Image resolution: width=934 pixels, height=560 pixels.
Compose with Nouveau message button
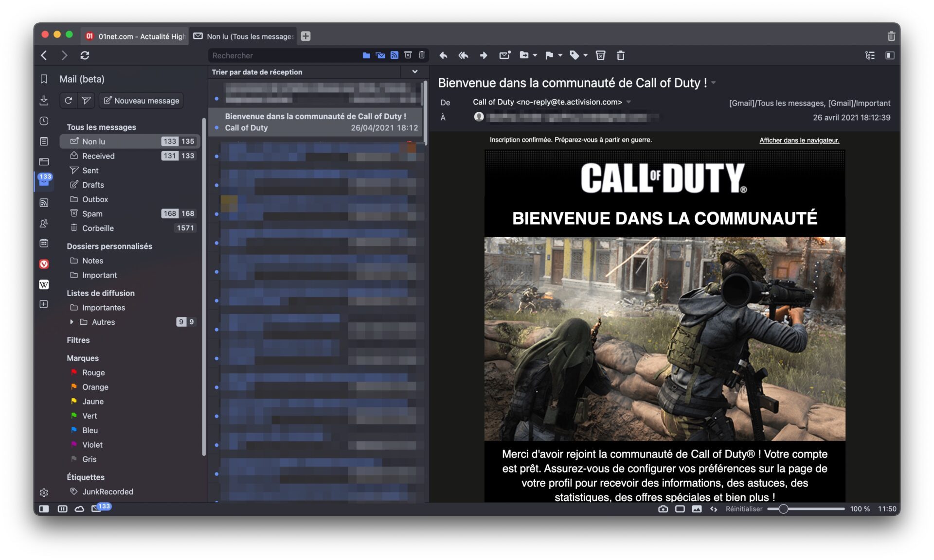click(x=141, y=101)
